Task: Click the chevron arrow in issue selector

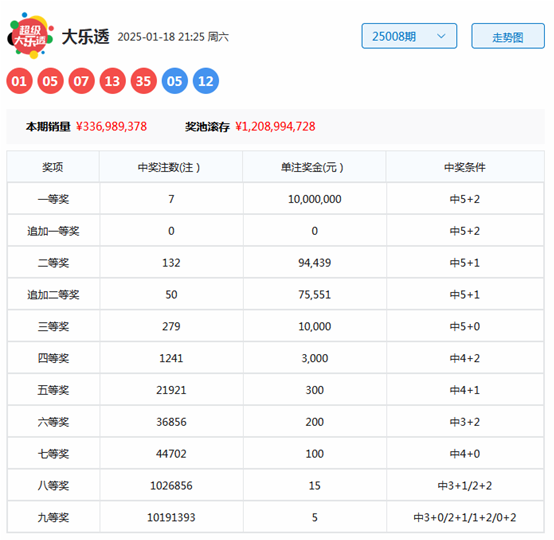Action: [441, 36]
